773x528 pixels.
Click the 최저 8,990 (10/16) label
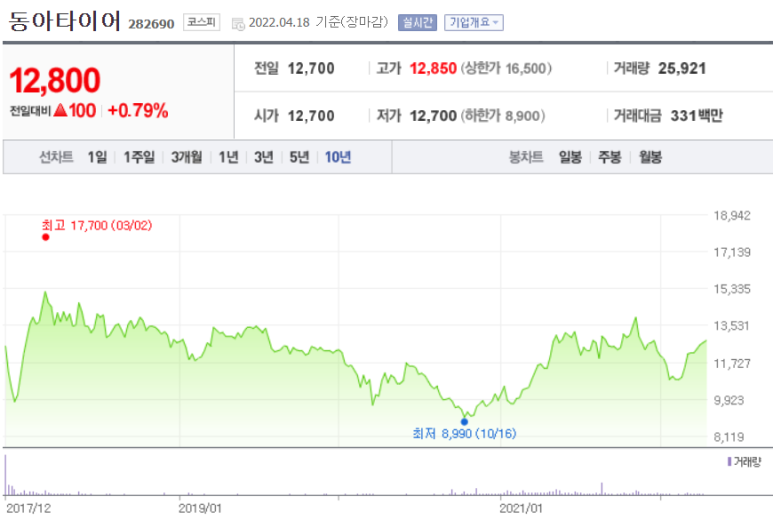pos(464,434)
